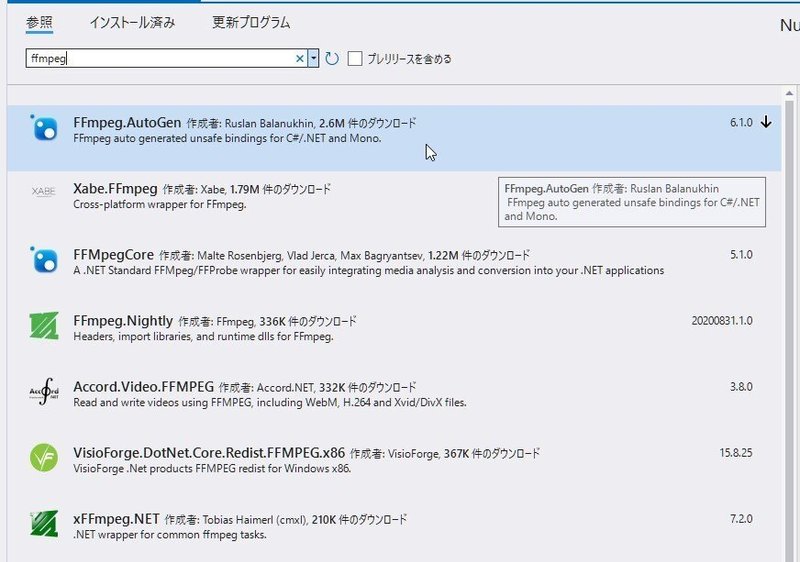Click the FFmpeg.Nightly green logo icon
The height and width of the screenshot is (562, 800).
coord(44,325)
